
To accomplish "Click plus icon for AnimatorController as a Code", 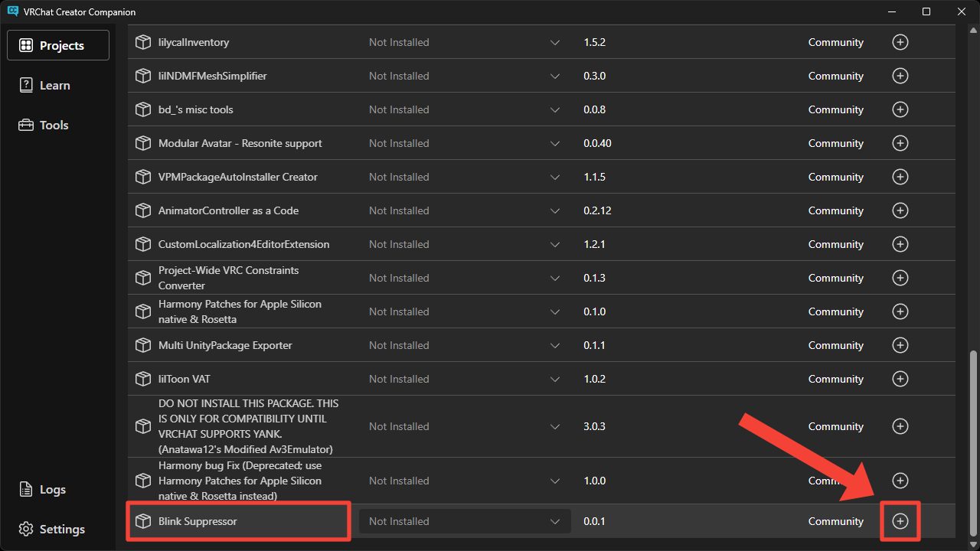I will pos(900,210).
